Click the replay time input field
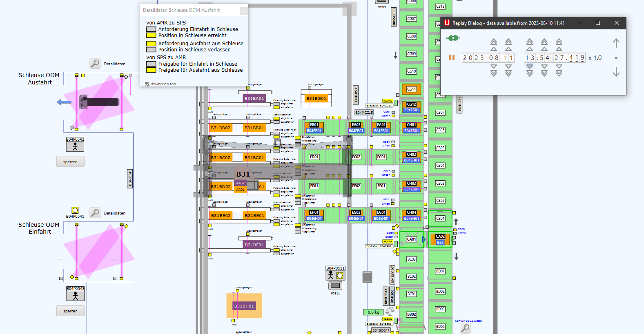This screenshot has height=334, width=644. pyautogui.click(x=555, y=58)
